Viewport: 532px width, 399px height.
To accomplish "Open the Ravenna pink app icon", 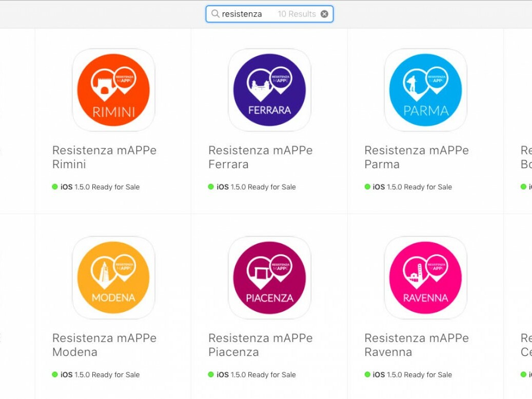I will [425, 277].
